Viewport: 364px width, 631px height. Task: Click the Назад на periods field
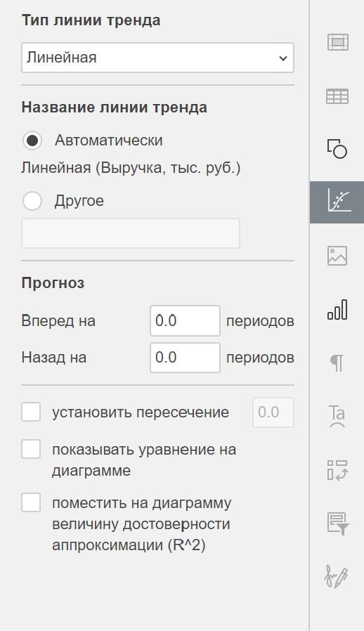click(x=186, y=358)
